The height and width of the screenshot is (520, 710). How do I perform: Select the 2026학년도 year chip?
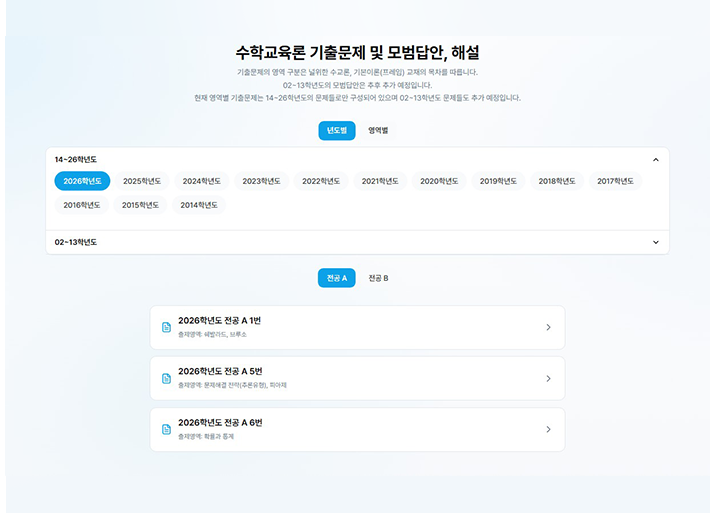pyautogui.click(x=82, y=181)
